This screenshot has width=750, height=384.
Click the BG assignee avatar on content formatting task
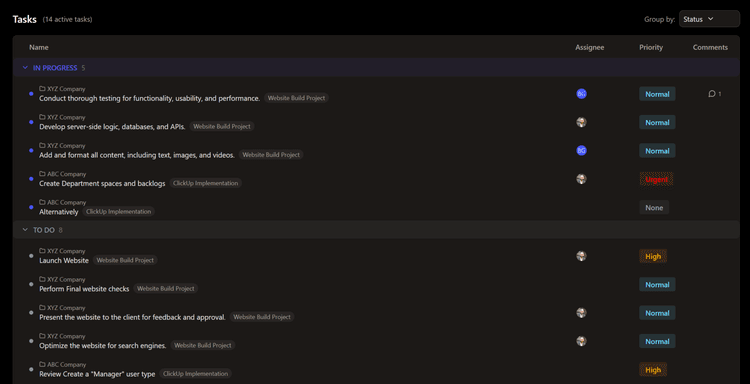tap(581, 151)
